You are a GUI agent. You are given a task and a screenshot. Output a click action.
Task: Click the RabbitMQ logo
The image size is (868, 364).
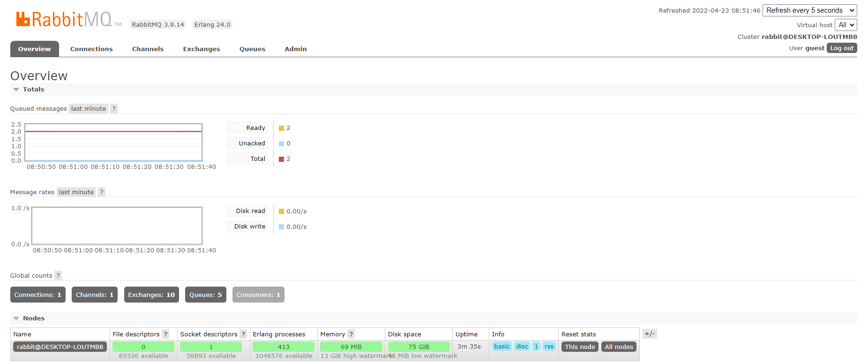(68, 19)
